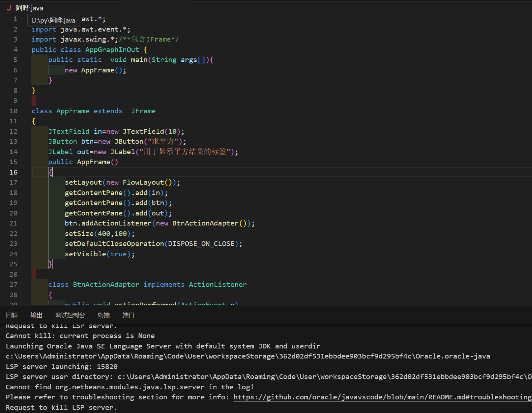Click the "求平方" string literal
The width and height of the screenshot is (532, 413).
pyautogui.click(x=163, y=142)
